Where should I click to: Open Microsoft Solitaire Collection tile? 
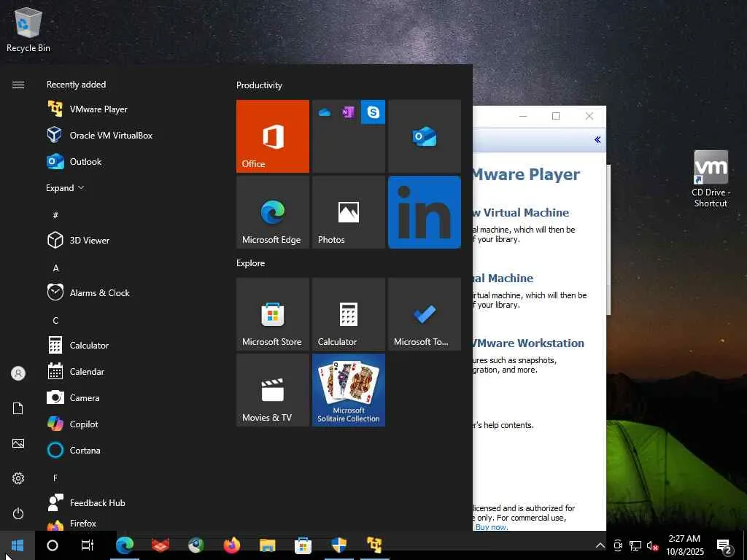(349, 390)
